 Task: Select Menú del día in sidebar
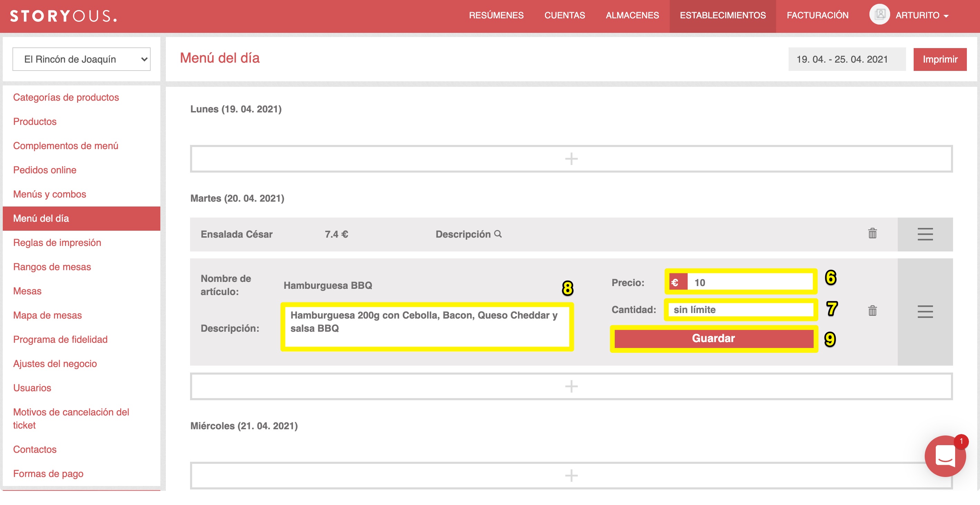click(82, 218)
